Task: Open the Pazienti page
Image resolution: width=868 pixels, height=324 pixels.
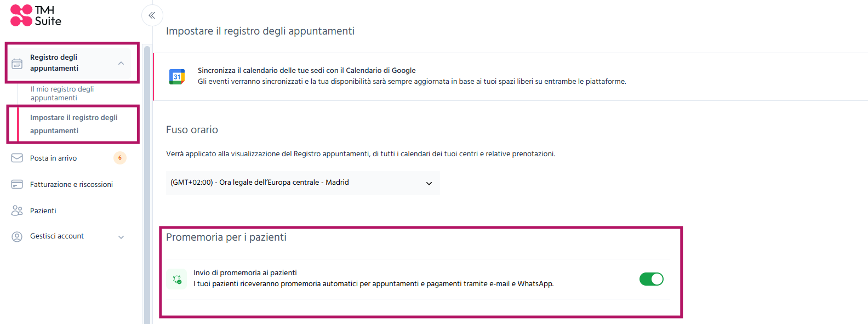Action: click(43, 211)
